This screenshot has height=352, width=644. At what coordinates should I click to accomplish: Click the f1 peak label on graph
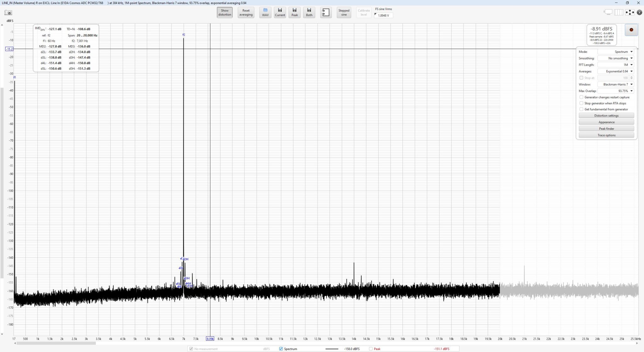pos(15,77)
